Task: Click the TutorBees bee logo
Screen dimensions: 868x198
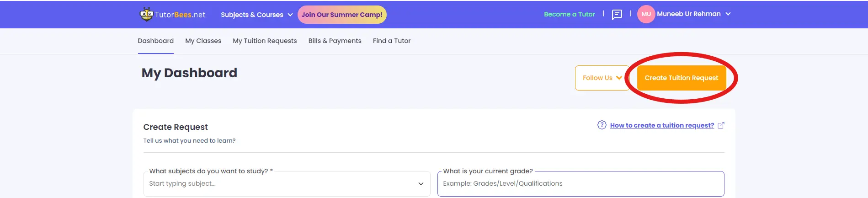Action: coord(146,14)
